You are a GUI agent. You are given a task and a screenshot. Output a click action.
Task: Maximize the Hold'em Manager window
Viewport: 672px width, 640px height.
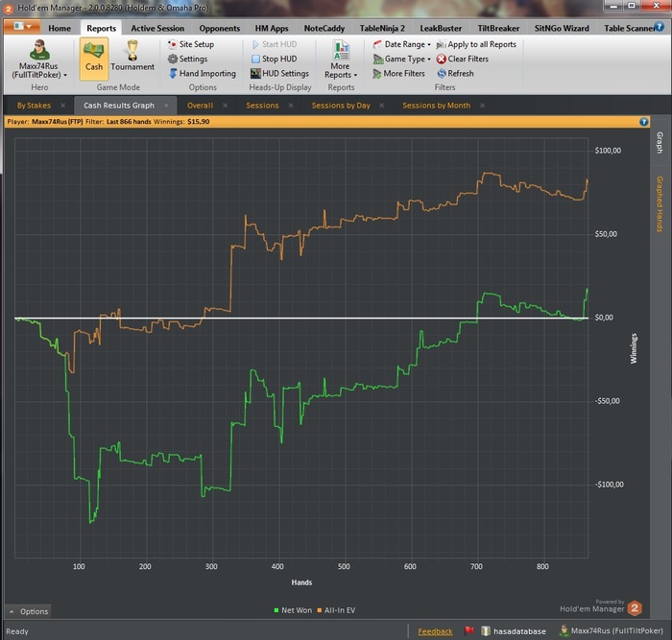[632, 6]
